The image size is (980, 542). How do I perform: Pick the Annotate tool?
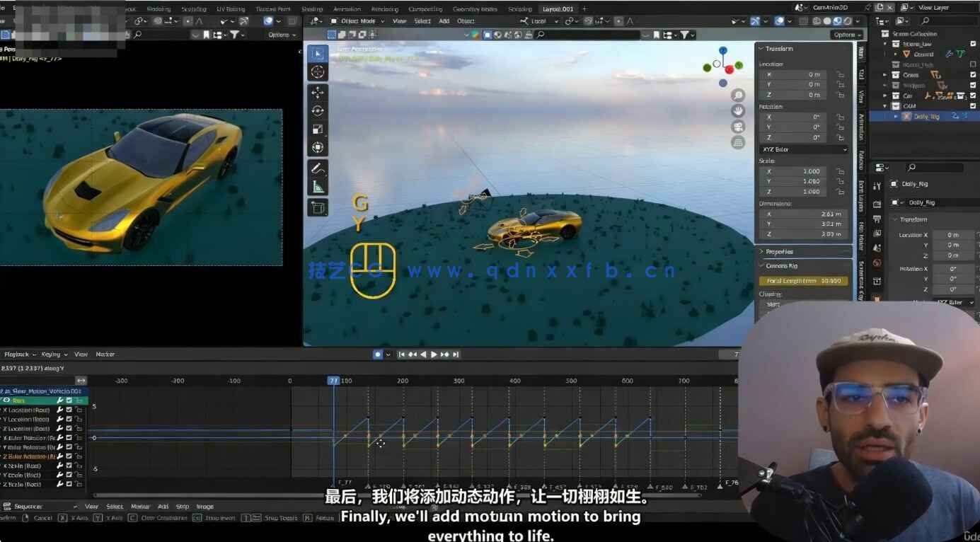pos(317,168)
